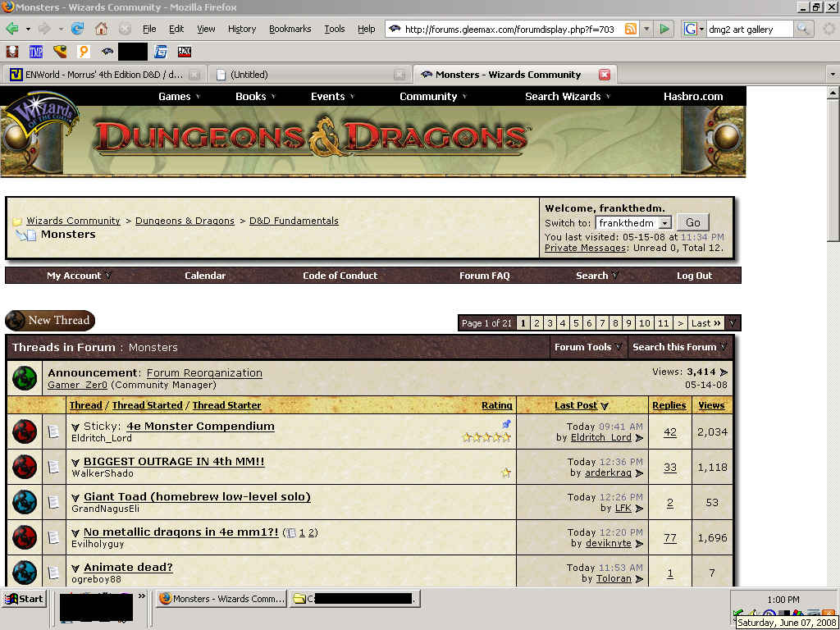Go to last post arrow by Eldritch_Lord
The height and width of the screenshot is (630, 840).
point(639,438)
